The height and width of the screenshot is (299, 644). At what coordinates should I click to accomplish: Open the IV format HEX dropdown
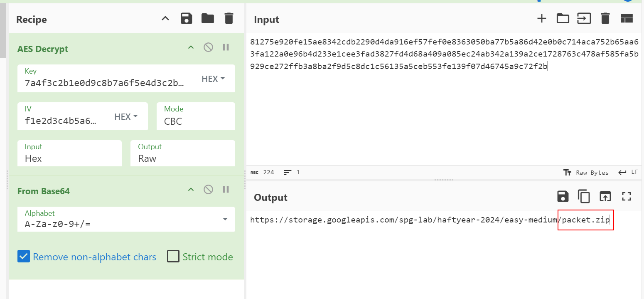126,117
